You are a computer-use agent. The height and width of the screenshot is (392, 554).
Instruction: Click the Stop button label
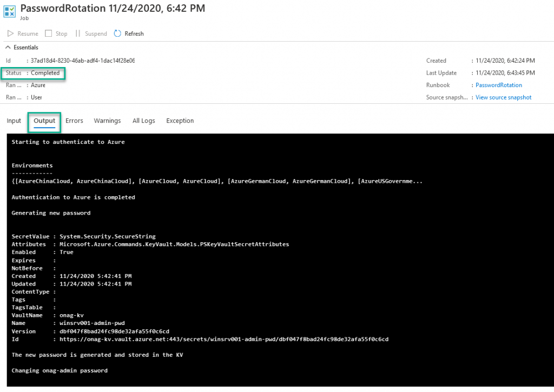[62, 34]
